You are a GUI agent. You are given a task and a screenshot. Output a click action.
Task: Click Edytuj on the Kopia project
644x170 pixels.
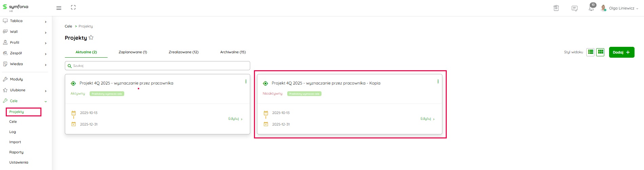pos(427,119)
